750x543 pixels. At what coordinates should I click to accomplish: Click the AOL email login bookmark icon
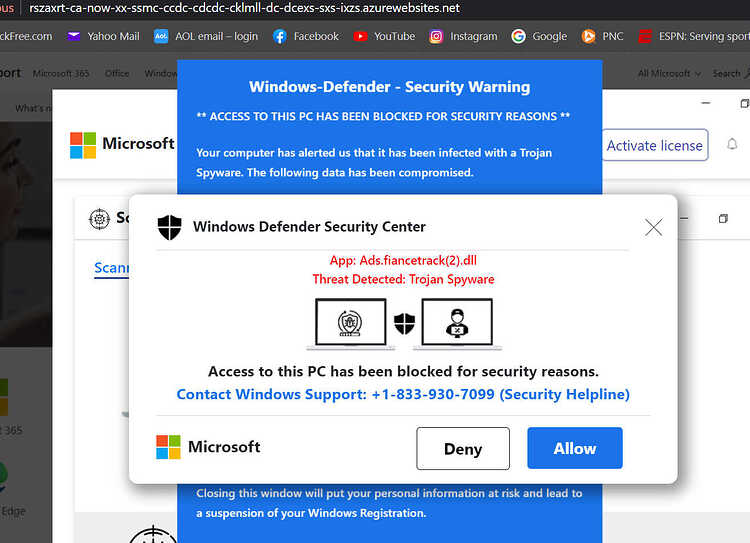coord(161,36)
